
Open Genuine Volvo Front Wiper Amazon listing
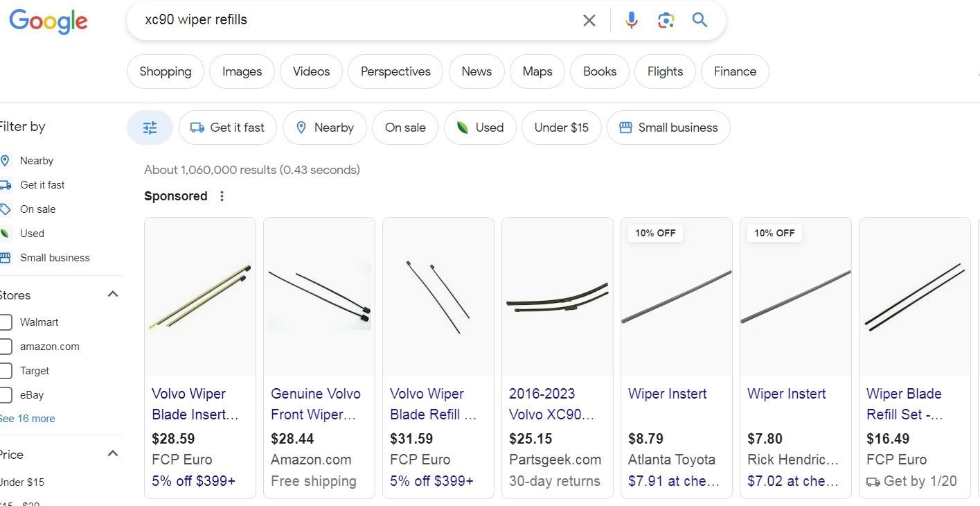316,404
